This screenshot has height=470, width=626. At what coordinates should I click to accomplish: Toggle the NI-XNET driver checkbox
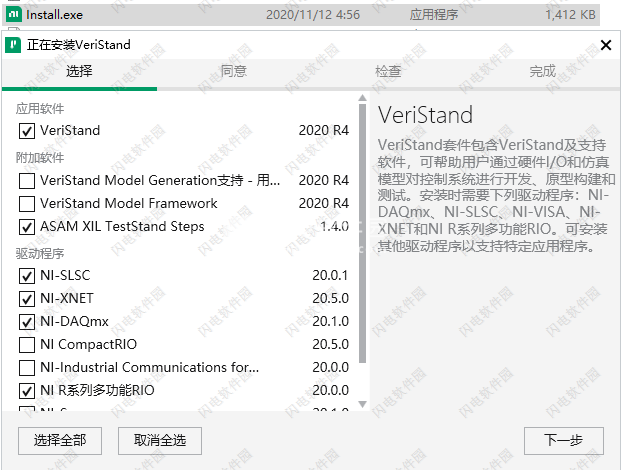(x=27, y=299)
